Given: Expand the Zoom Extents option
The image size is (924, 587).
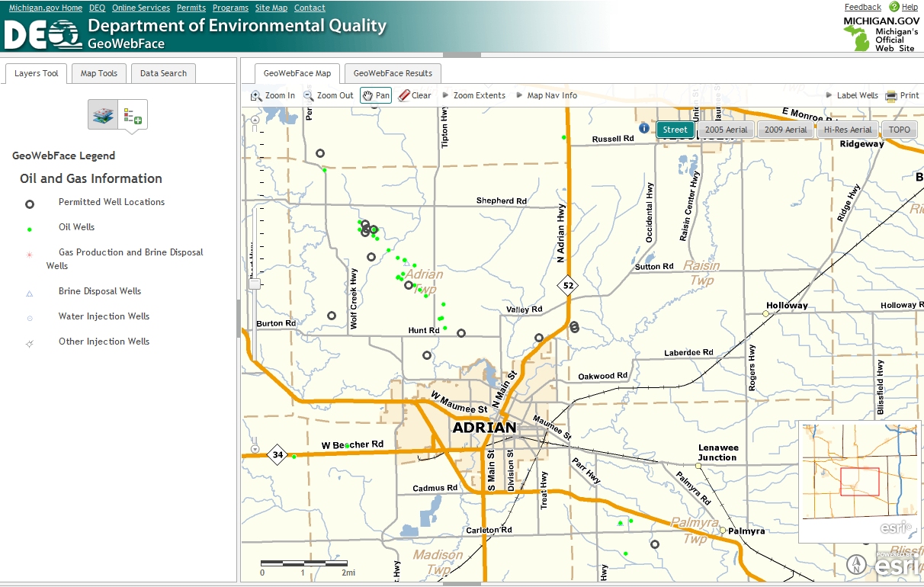Looking at the screenshot, I should 473,95.
